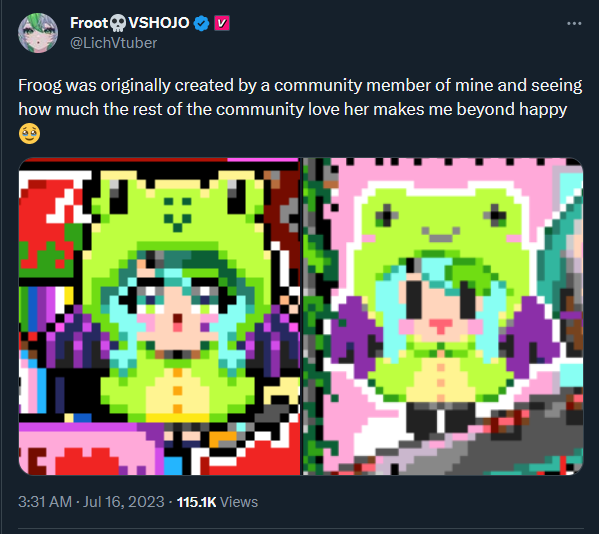Open the right Froog pixel-art image

(x=443, y=316)
